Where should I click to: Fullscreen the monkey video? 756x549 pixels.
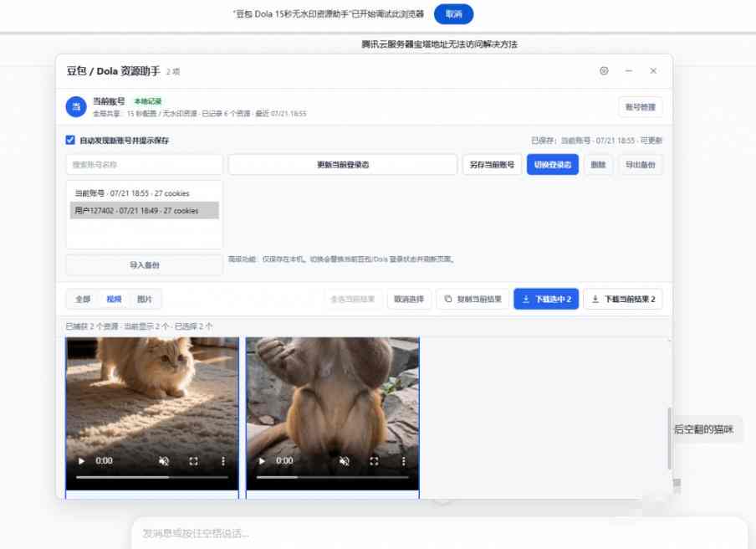pyautogui.click(x=374, y=461)
